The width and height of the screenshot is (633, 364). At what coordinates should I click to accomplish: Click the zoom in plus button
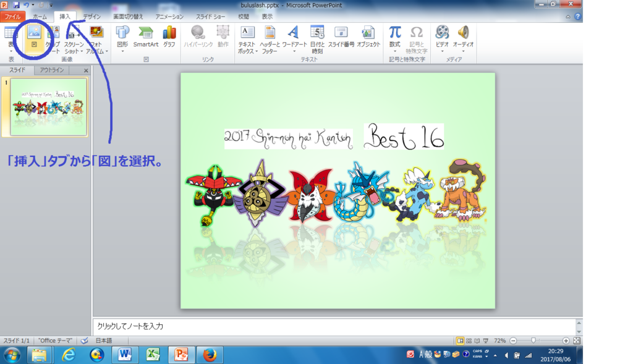(x=566, y=341)
